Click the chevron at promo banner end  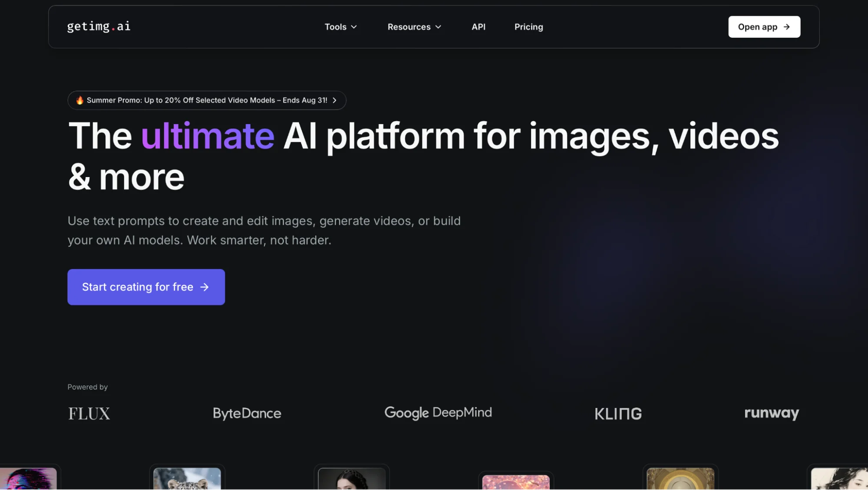[334, 100]
